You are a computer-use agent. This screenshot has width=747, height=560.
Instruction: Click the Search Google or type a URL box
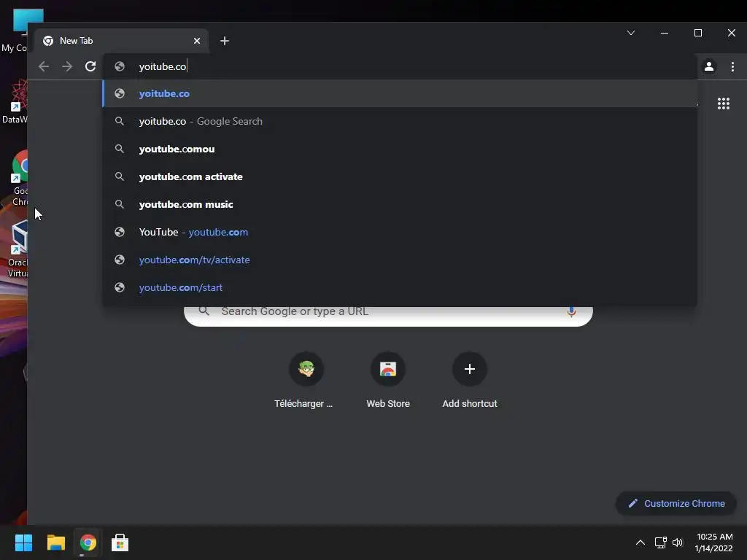[388, 315]
